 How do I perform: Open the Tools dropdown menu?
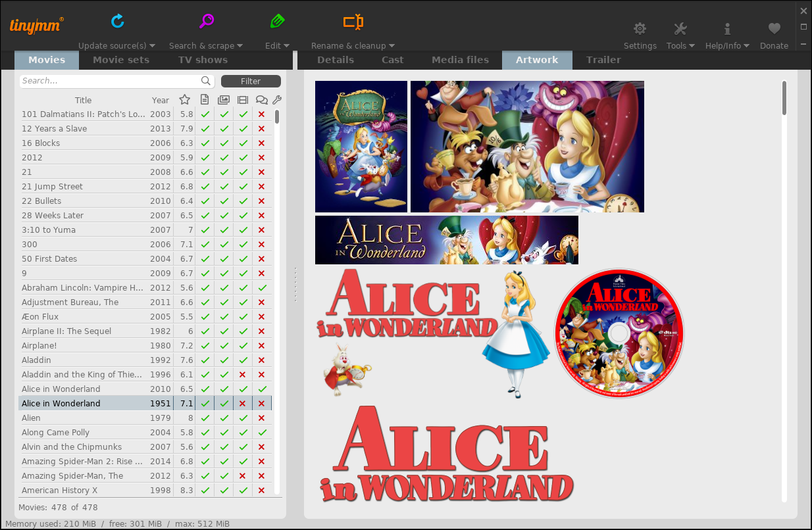(x=692, y=46)
